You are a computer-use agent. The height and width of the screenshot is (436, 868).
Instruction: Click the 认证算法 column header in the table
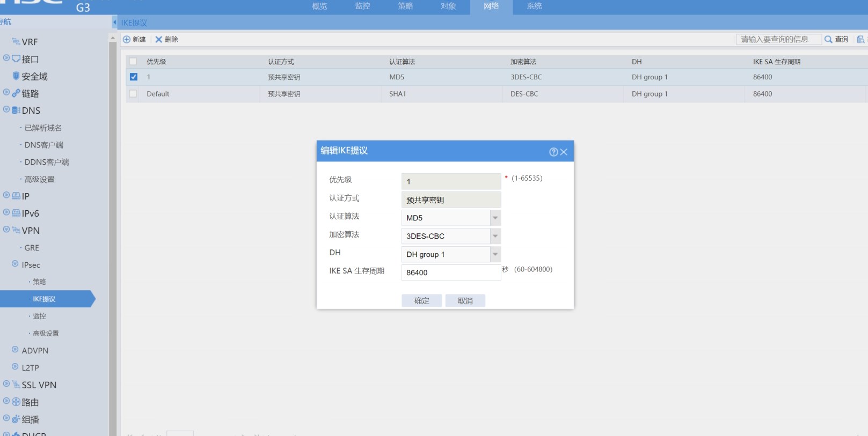pos(402,62)
